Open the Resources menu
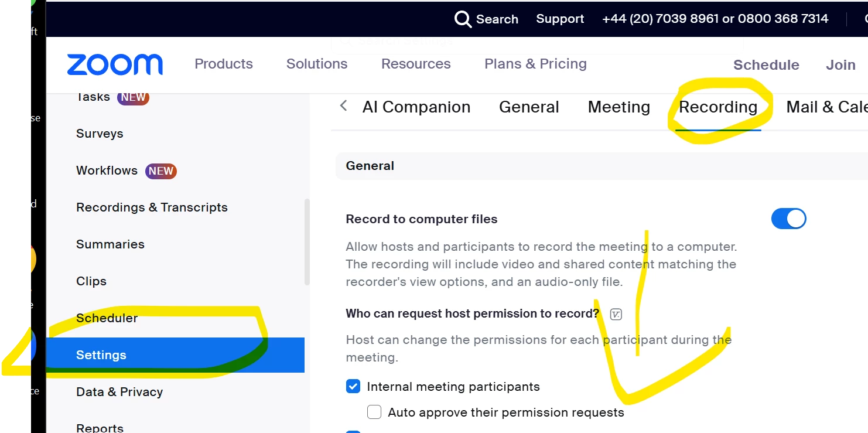 (x=416, y=64)
